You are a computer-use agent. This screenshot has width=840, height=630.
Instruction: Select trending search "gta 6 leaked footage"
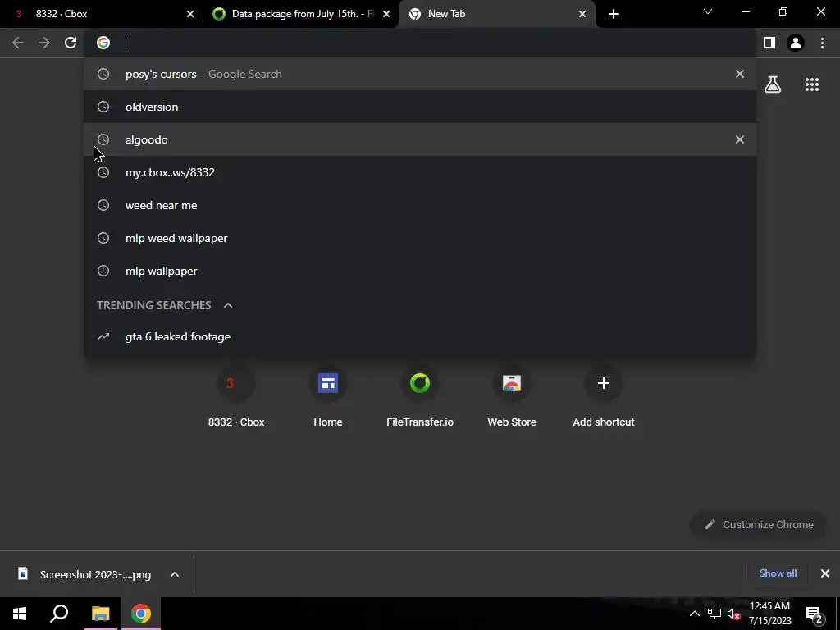click(420, 336)
